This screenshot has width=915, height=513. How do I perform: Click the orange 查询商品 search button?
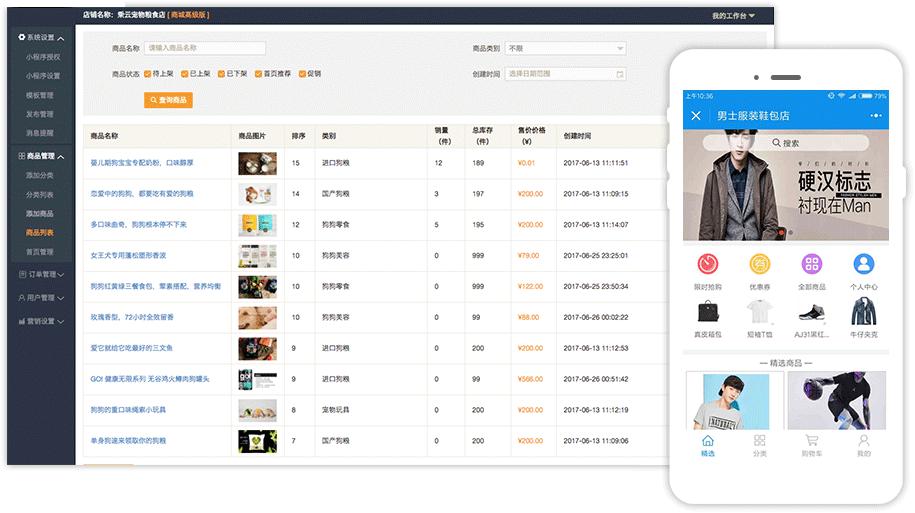coord(168,100)
